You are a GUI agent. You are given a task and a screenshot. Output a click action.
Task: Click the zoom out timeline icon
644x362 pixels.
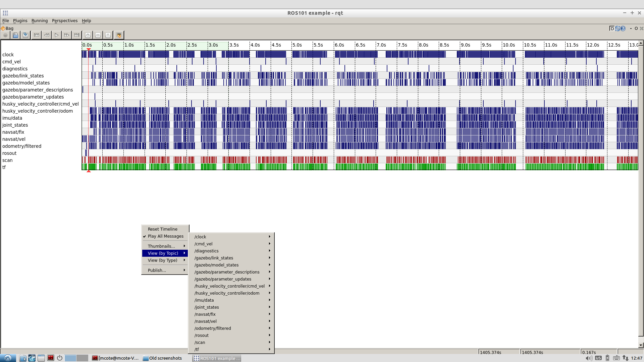point(98,35)
